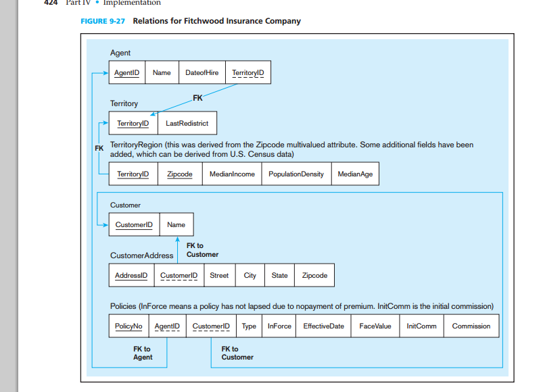
Task: Click the 'FK to Agent' label
Action: pyautogui.click(x=143, y=353)
